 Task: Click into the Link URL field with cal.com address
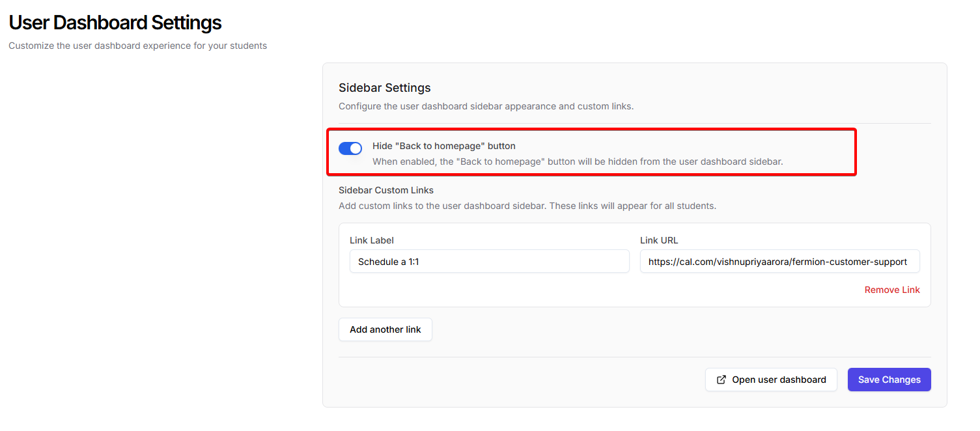[779, 262]
